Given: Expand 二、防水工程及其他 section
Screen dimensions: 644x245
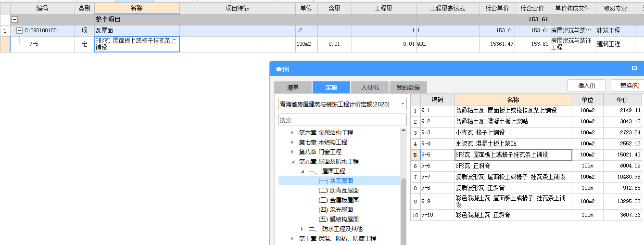Looking at the screenshot, I should pos(302,229).
